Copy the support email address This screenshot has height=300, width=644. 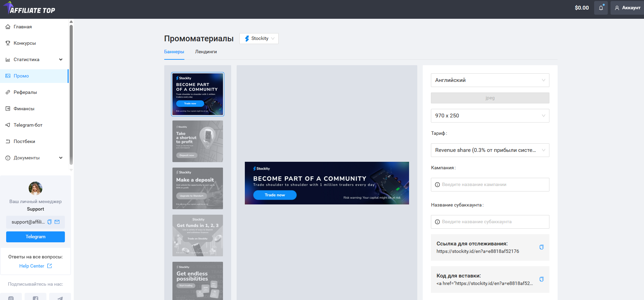[50, 222]
